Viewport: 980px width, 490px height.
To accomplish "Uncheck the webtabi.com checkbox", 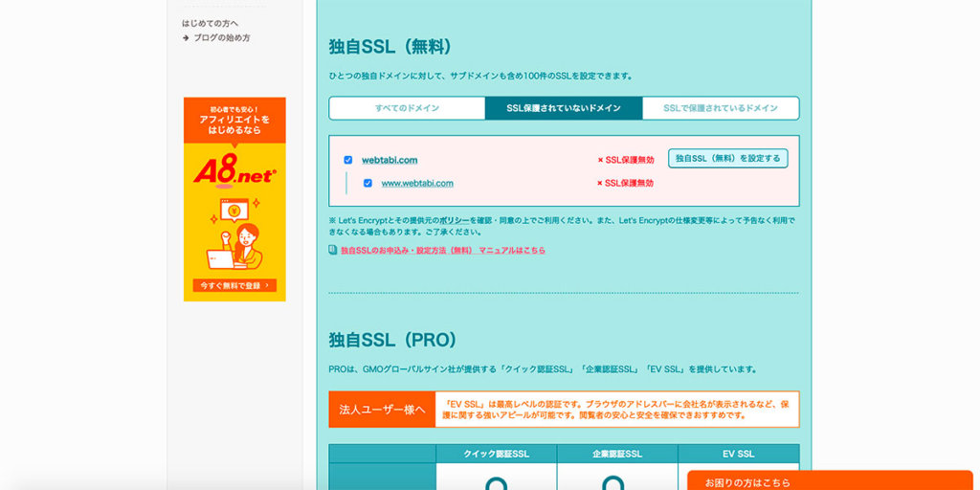I will click(348, 160).
